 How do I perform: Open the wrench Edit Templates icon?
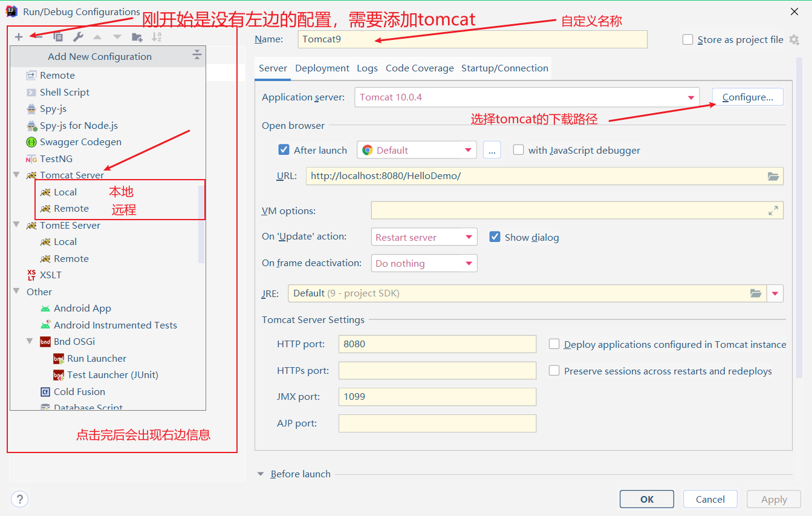tap(78, 37)
